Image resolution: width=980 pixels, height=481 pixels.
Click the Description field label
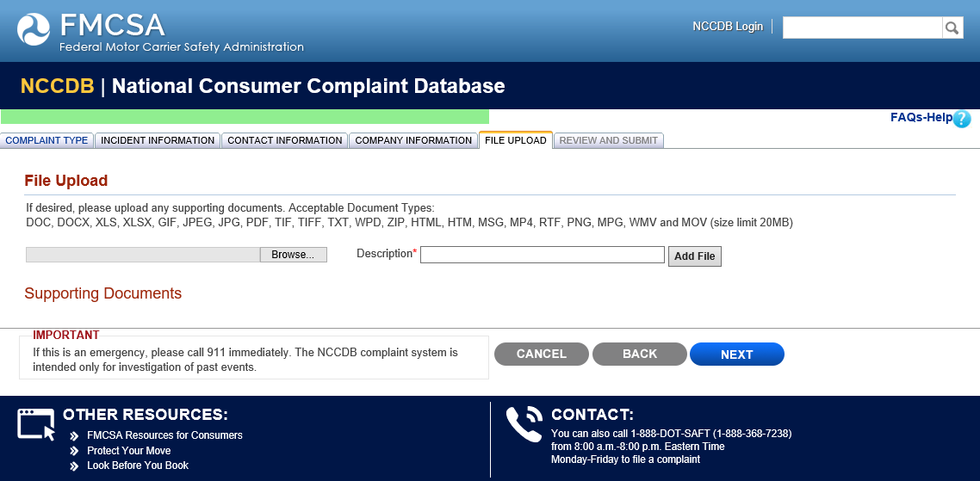387,254
